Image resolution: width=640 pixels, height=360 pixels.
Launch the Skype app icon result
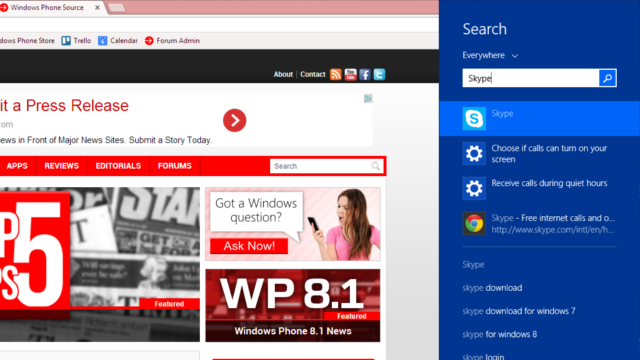(x=474, y=118)
